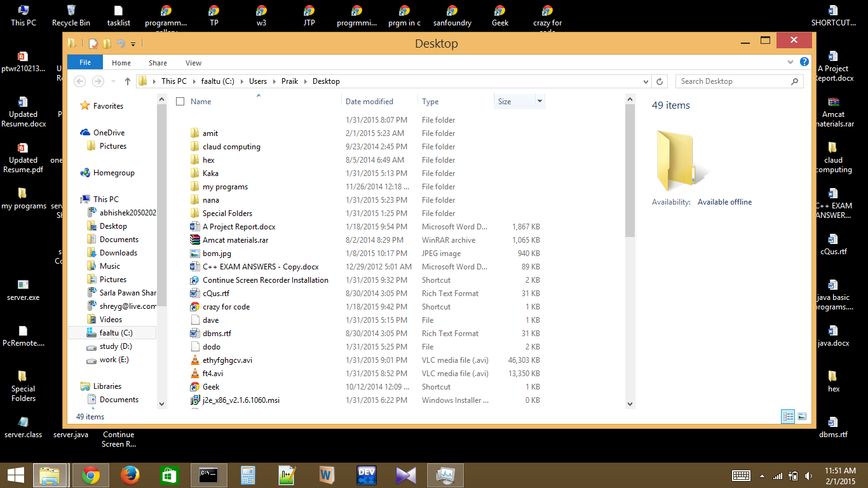The width and height of the screenshot is (868, 488).
Task: Click the Back navigation arrow
Action: [x=80, y=81]
